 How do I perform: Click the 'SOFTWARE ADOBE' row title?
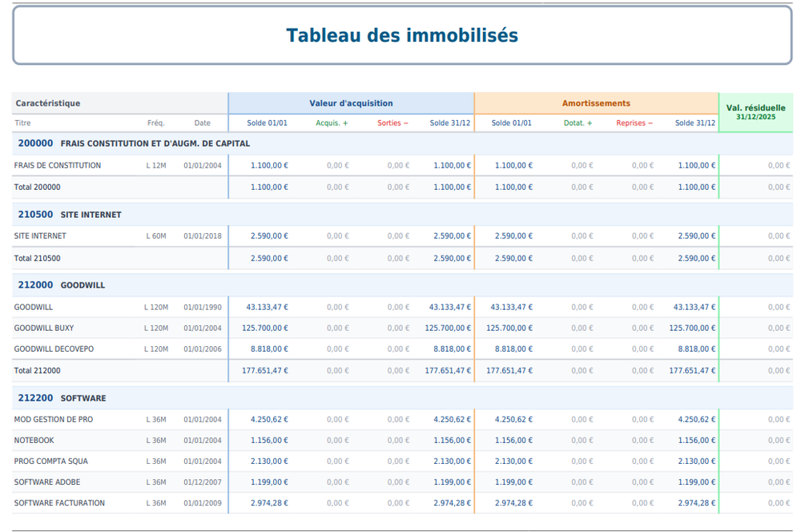tap(47, 482)
